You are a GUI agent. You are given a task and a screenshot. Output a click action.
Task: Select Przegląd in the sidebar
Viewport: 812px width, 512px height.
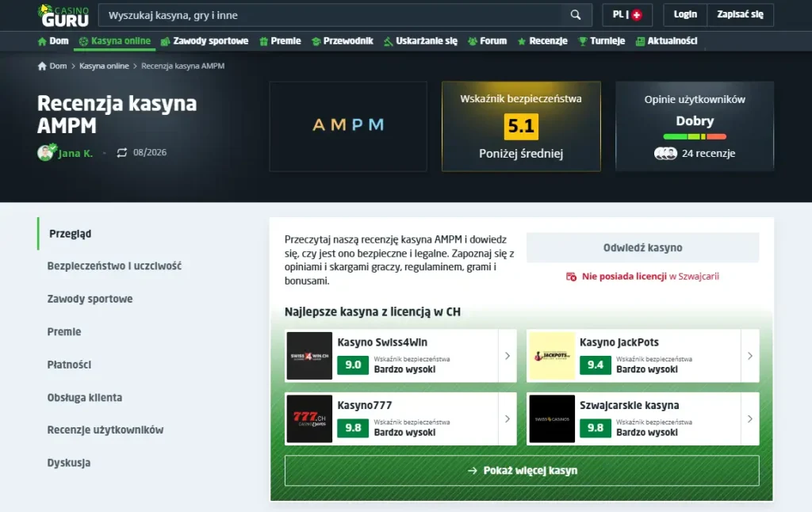click(x=70, y=234)
